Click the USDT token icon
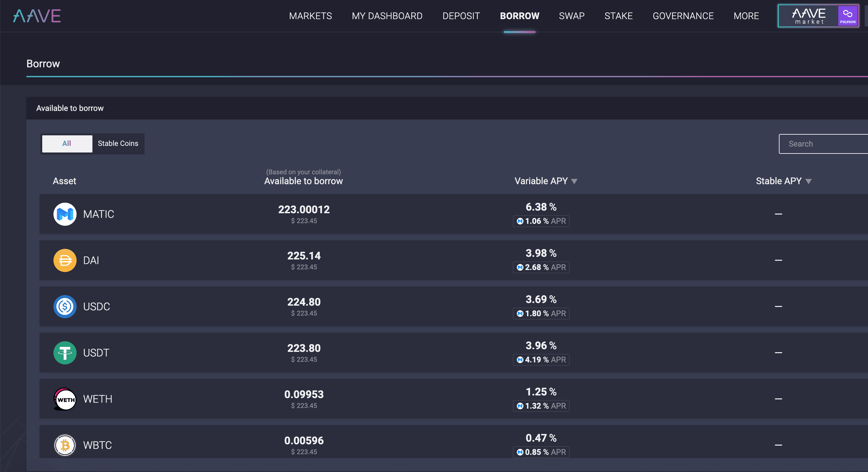Viewport: 868px width, 472px height. 65,353
